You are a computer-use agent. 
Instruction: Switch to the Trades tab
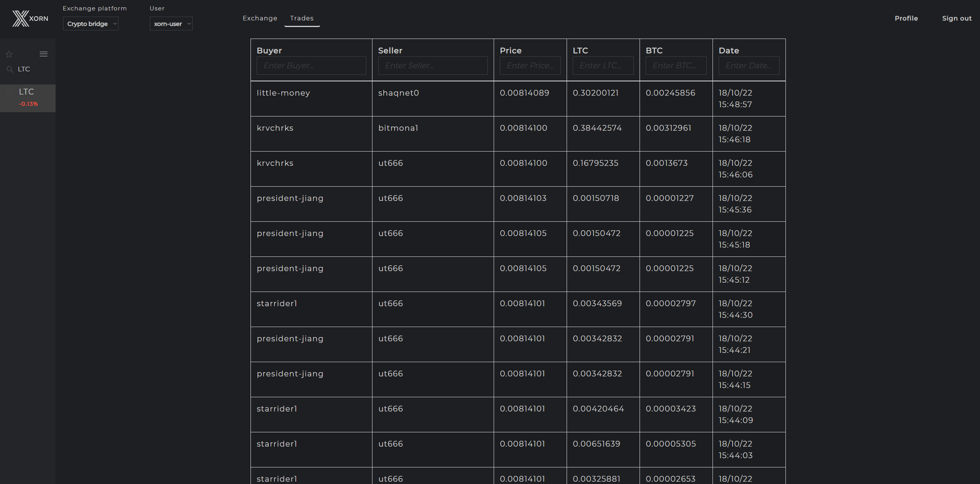tap(302, 18)
